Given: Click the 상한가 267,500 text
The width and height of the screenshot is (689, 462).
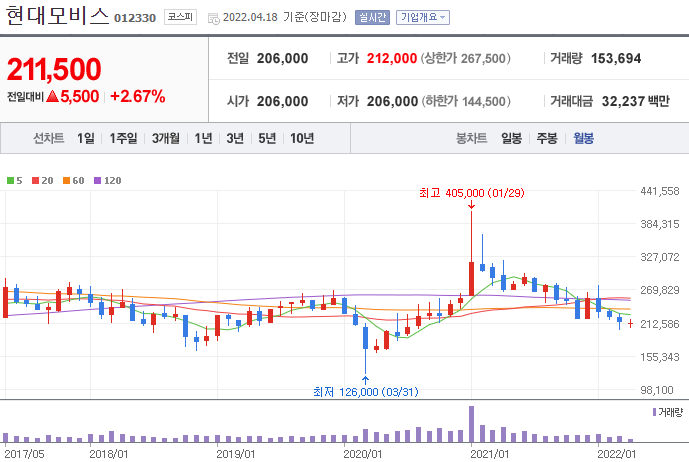Looking at the screenshot, I should pos(465,58).
